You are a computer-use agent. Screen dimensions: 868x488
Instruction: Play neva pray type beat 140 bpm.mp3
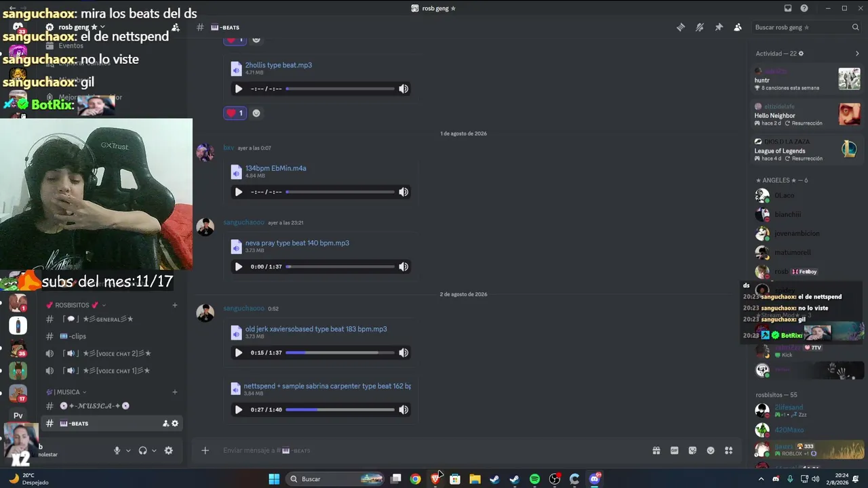(x=239, y=266)
